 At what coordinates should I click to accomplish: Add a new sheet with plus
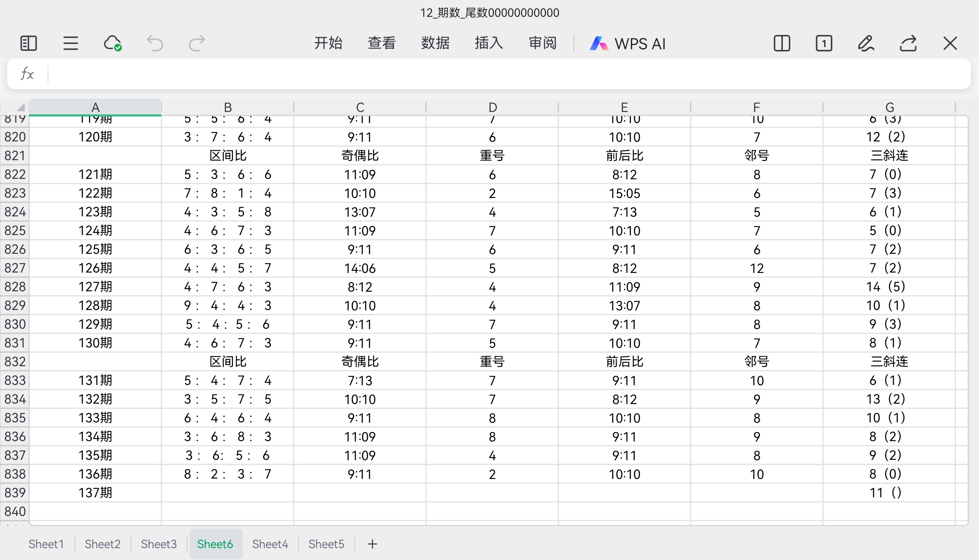click(x=372, y=544)
